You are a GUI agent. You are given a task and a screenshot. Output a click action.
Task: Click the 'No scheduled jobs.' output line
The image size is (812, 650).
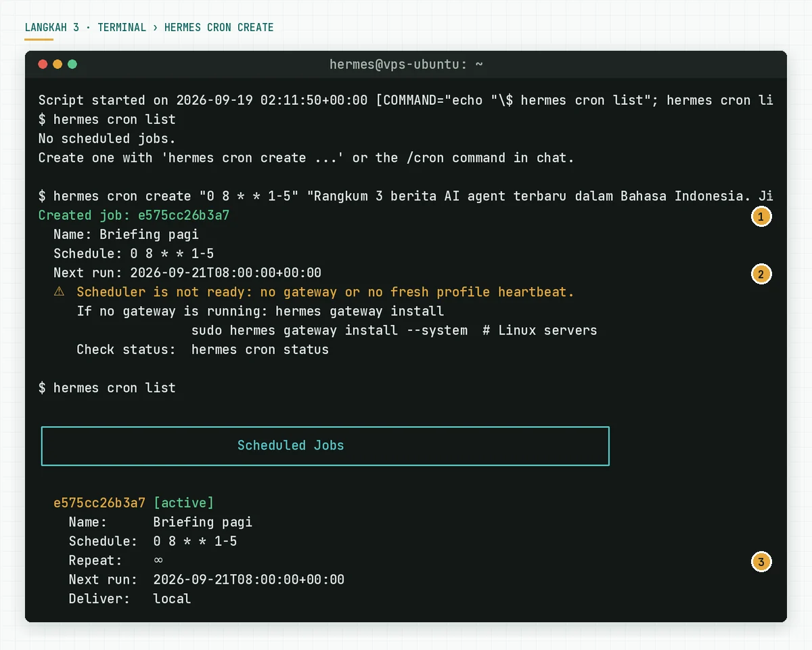107,138
